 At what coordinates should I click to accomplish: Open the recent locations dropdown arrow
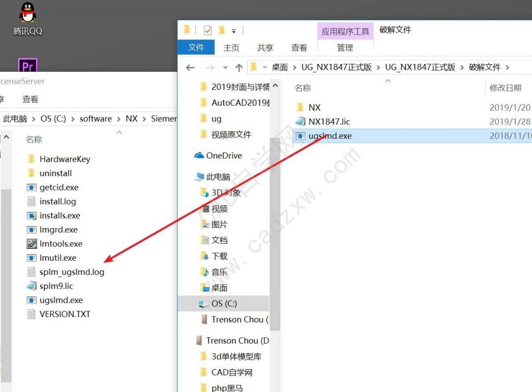[225, 68]
